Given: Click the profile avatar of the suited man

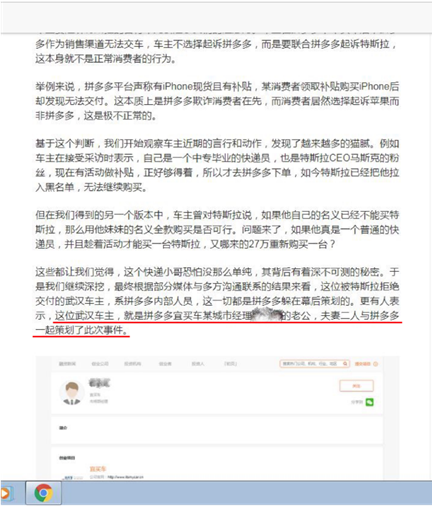Looking at the screenshot, I should coord(72,392).
